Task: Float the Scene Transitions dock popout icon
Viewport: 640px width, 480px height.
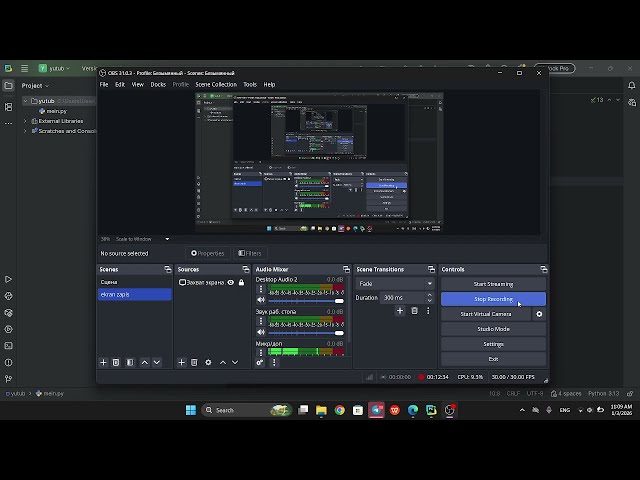Action: 431,269
